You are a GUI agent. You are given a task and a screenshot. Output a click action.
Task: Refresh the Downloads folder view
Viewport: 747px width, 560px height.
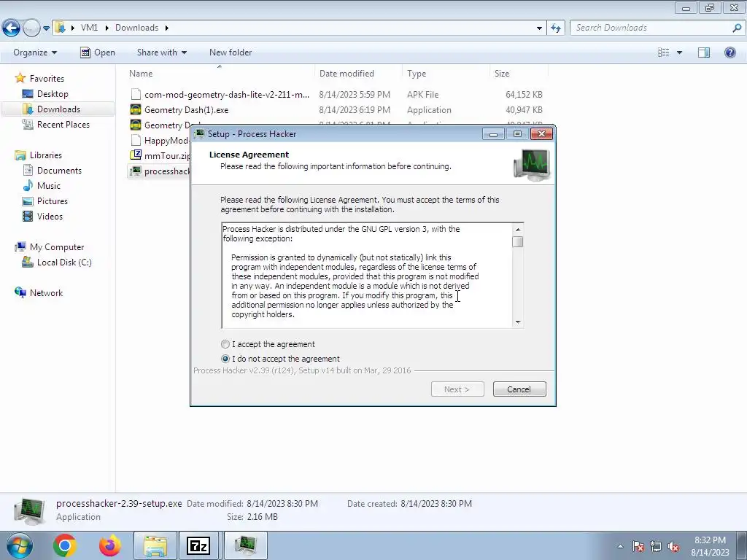point(555,28)
